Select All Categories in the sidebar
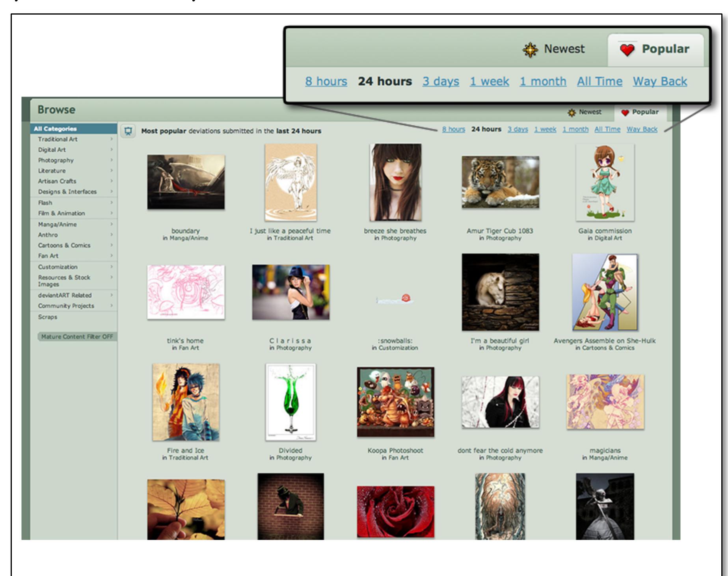 tap(55, 129)
